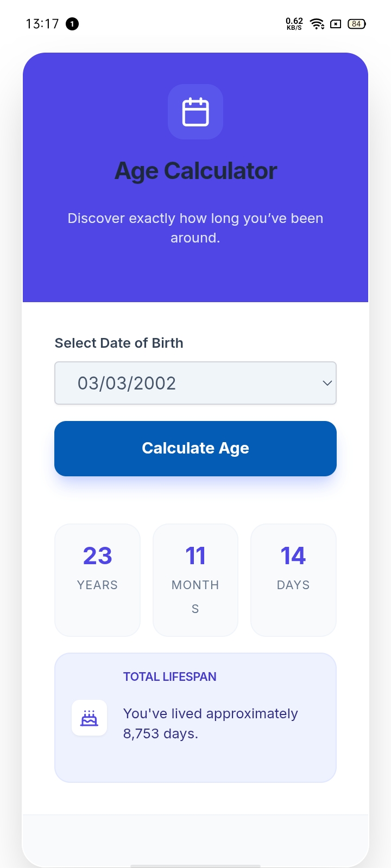Click the TOTAL LIFESPAN heading
This screenshot has height=868, width=391.
point(169,676)
